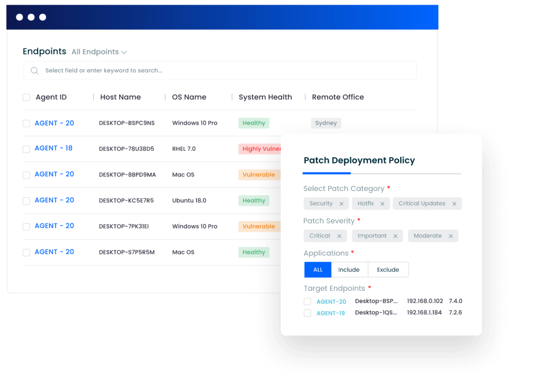Remove the Moderate severity tag
Image resolution: width=535 pixels, height=392 pixels.
(x=450, y=236)
